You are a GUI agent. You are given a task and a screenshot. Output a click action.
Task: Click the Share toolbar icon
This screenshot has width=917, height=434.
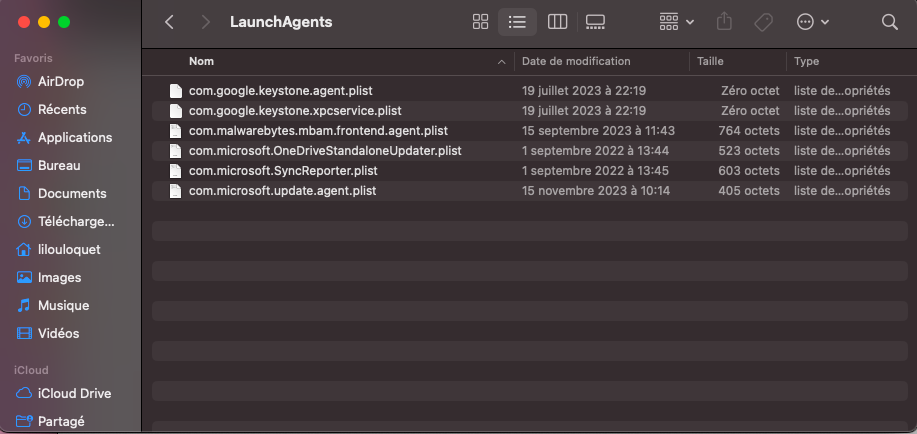724,22
